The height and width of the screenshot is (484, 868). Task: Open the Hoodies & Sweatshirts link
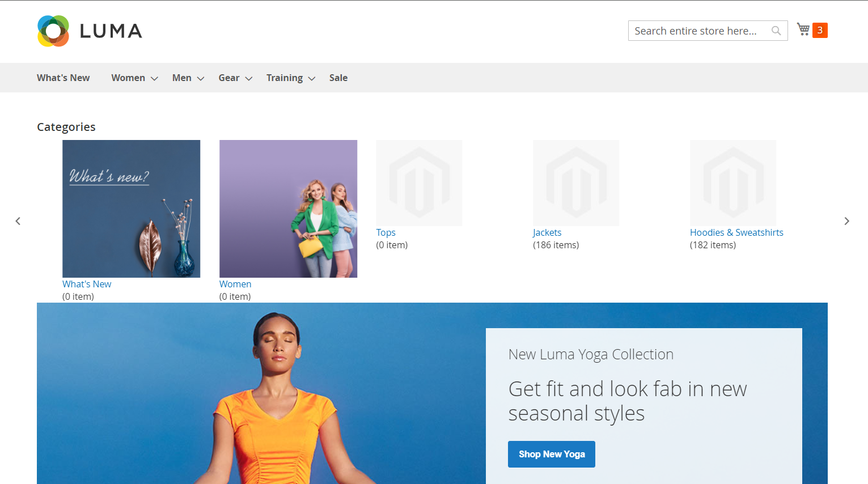736,232
